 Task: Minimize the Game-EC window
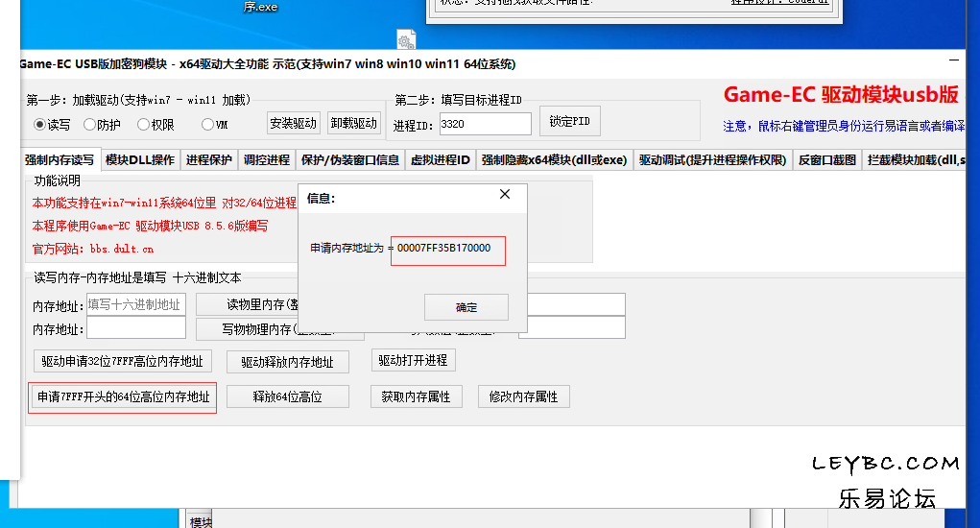[954, 60]
